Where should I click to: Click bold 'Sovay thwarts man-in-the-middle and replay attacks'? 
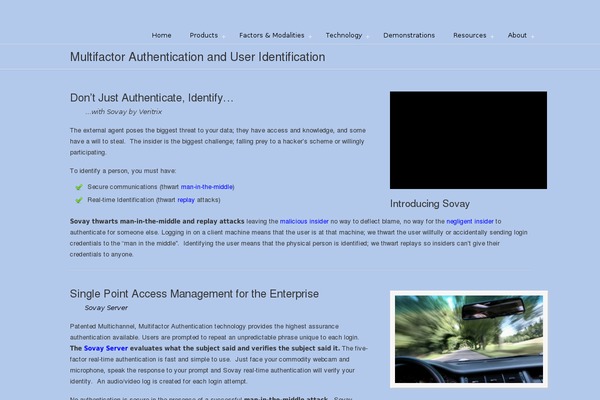(157, 221)
